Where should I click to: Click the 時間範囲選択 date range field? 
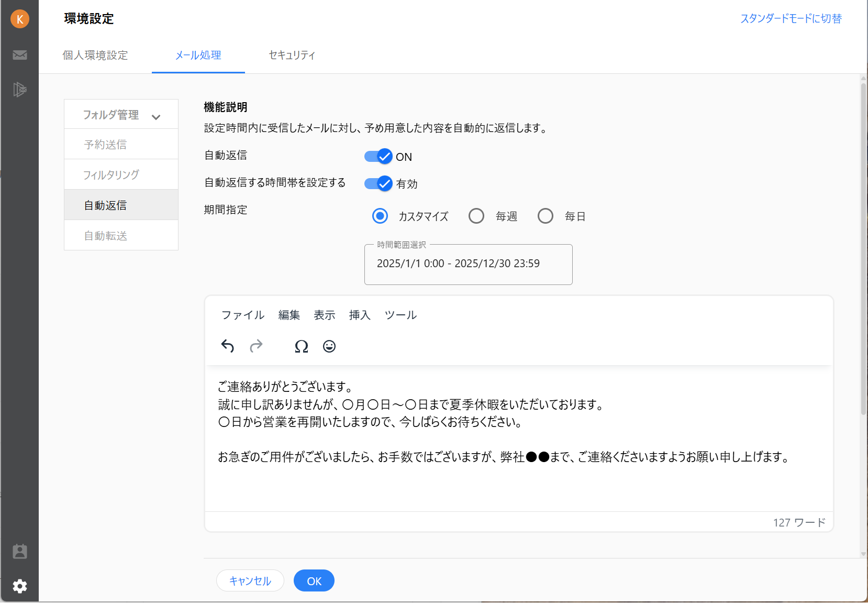click(469, 264)
